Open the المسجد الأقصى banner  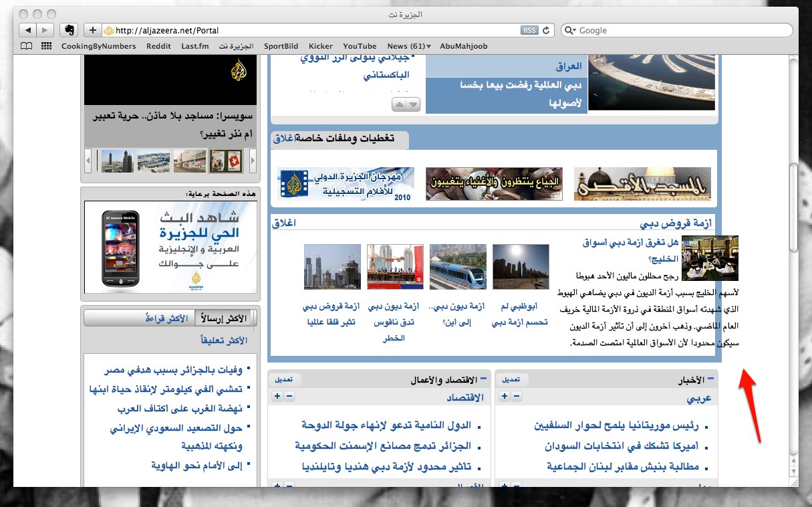(x=642, y=184)
